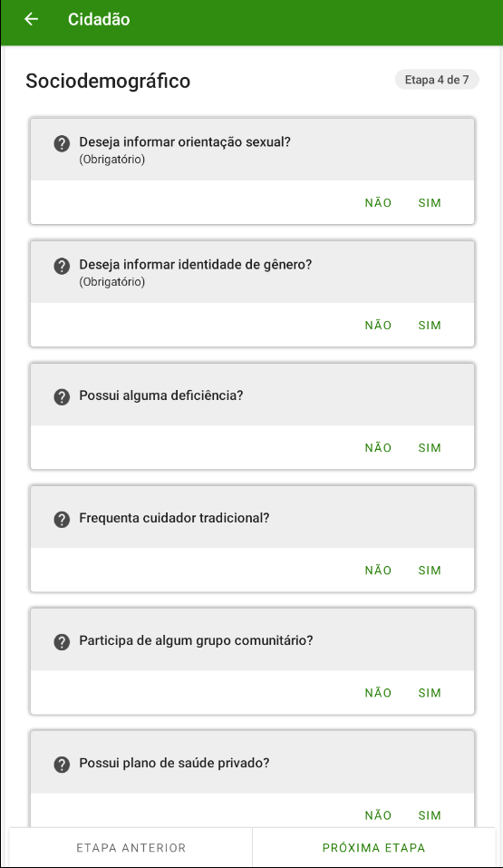Screen dimensions: 503x868
Task: Open help for identidade de gênero question
Action: 62,267
